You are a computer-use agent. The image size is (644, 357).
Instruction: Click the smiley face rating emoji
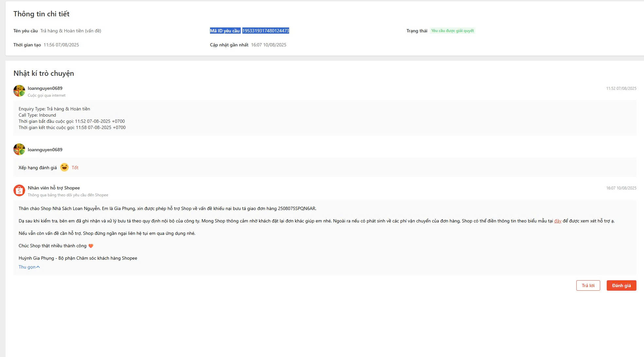pos(64,167)
